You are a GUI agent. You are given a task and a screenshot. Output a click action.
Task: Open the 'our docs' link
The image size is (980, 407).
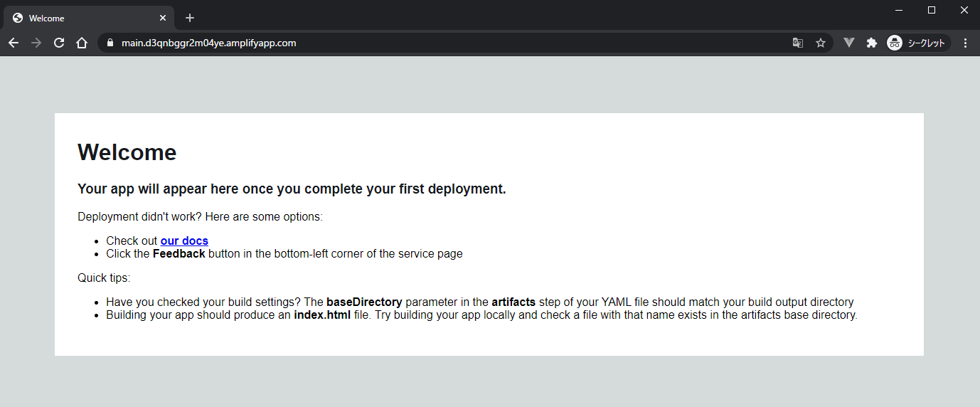[184, 241]
